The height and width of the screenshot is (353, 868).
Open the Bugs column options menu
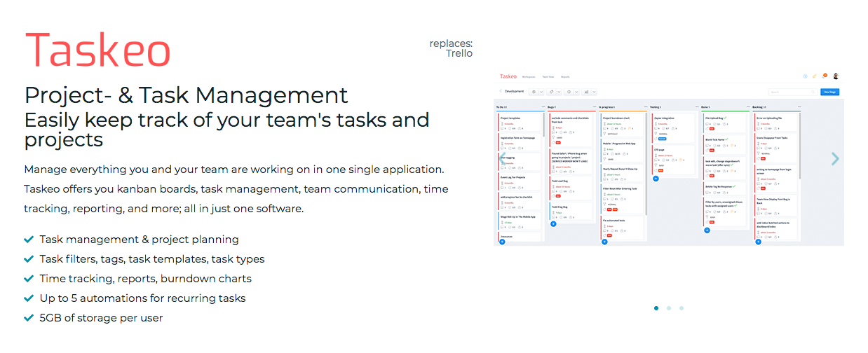[x=595, y=107]
